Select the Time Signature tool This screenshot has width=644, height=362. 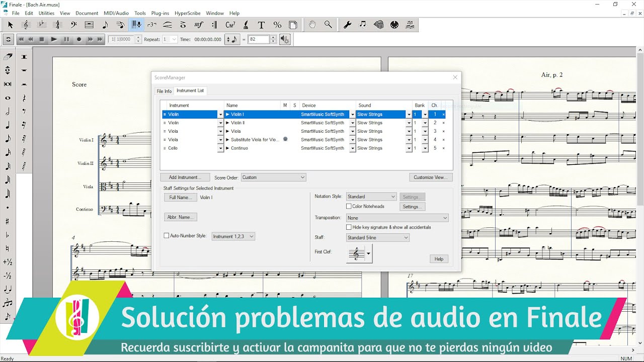(x=57, y=25)
